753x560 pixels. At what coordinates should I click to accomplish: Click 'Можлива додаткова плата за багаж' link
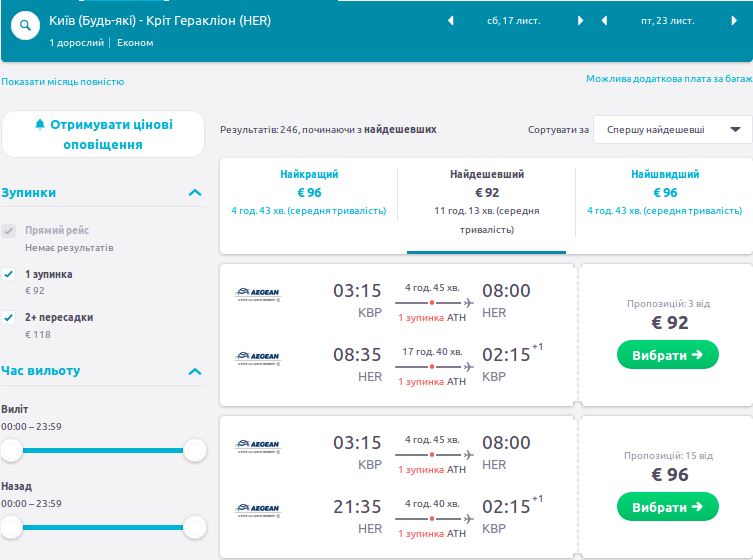point(668,78)
